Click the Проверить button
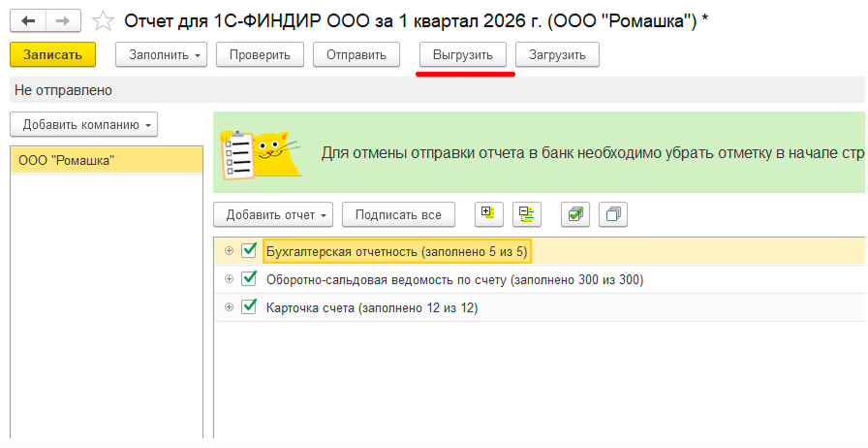The image size is (868, 448). pos(260,55)
